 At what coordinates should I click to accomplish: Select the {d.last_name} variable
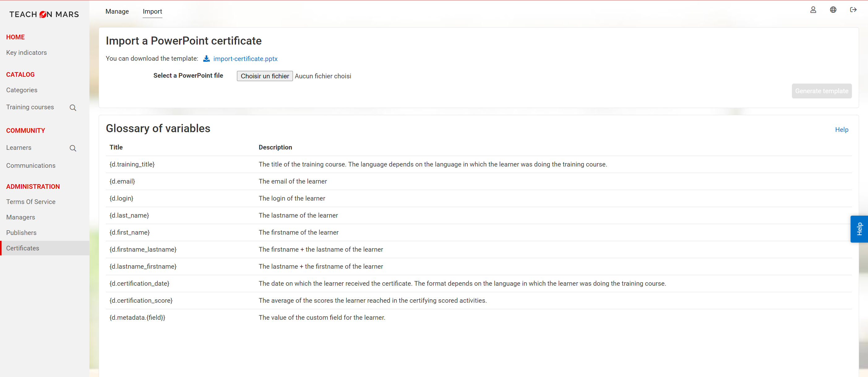tap(129, 215)
